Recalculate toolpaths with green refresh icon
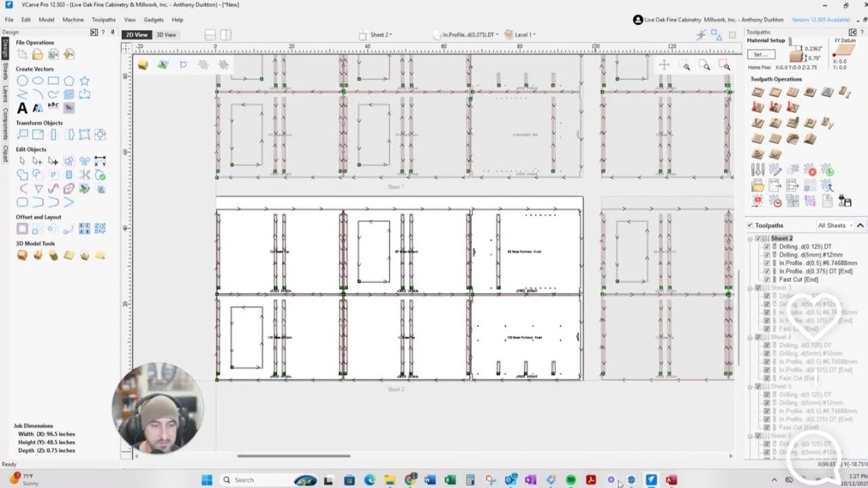The height and width of the screenshot is (488, 868). click(827, 169)
